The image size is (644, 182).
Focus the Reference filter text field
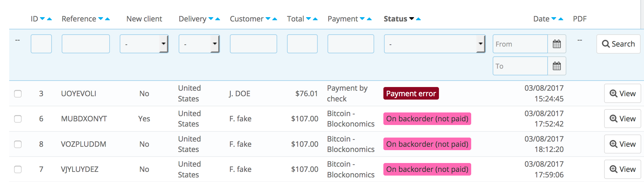tap(86, 44)
